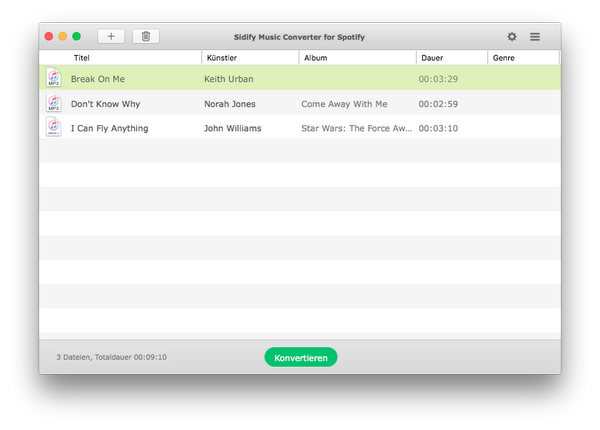This screenshot has width=600, height=430.
Task: Click album Star Wars: The Force Aw...
Action: (357, 129)
